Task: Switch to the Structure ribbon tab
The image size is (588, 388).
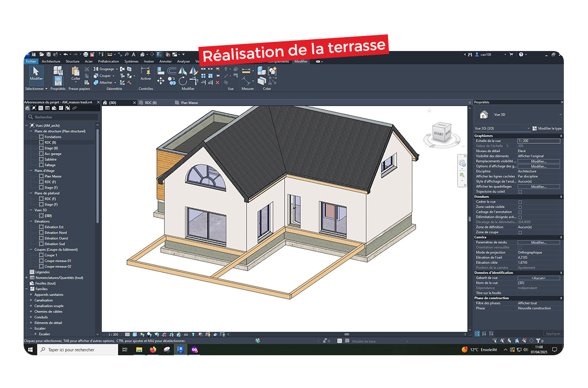Action: [x=72, y=61]
